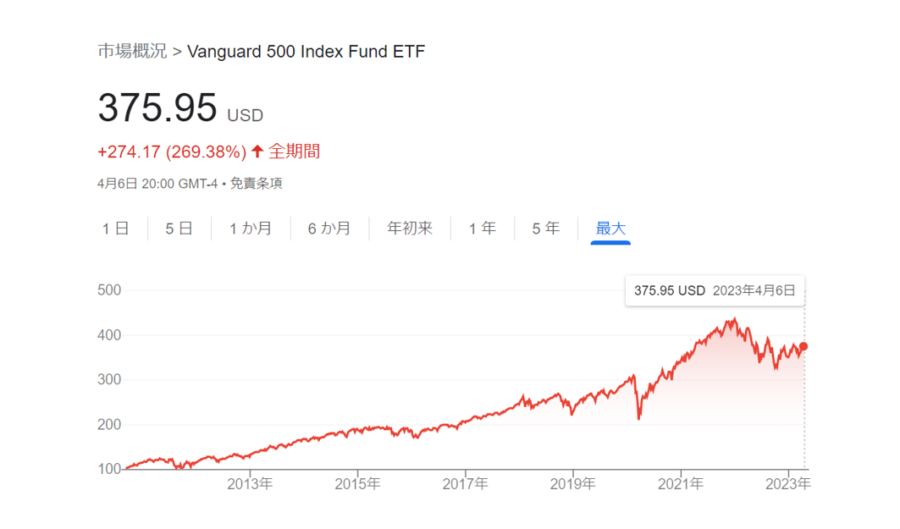Image resolution: width=900 pixels, height=529 pixels.
Task: Click the 2021年 x-axis label
Action: [681, 484]
